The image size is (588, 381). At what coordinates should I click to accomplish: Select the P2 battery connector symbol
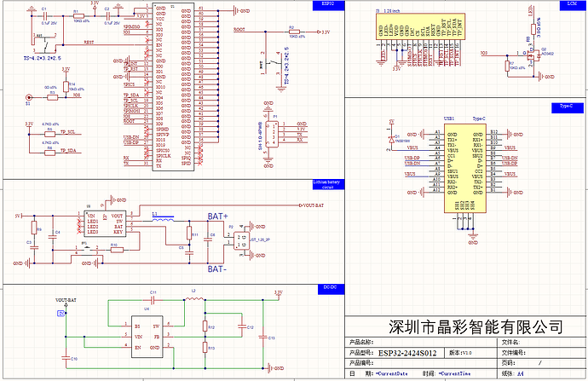241,240
